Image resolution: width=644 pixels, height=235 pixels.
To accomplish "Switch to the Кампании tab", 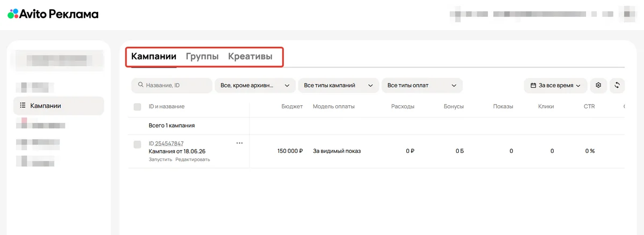I will [154, 56].
